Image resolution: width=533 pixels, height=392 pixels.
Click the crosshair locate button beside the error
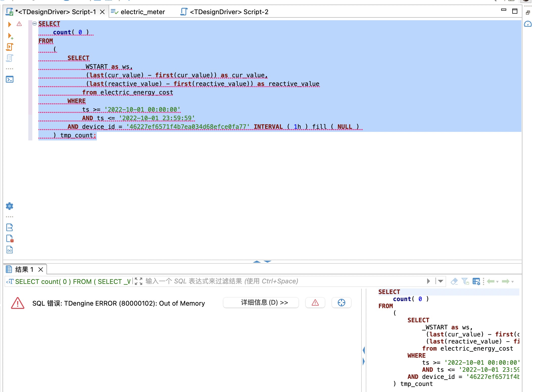click(341, 303)
